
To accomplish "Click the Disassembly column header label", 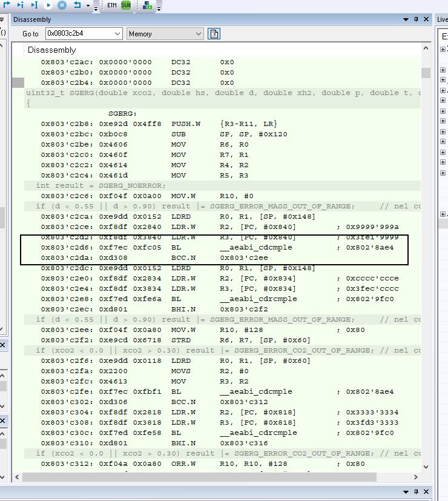I will pos(51,50).
